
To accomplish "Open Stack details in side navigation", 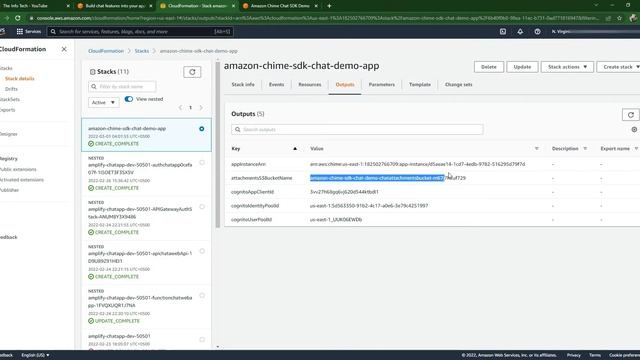I will 20,78.
